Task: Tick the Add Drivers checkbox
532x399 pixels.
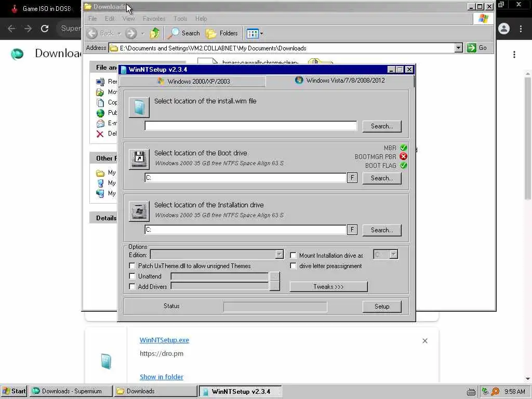Action: [132, 287]
